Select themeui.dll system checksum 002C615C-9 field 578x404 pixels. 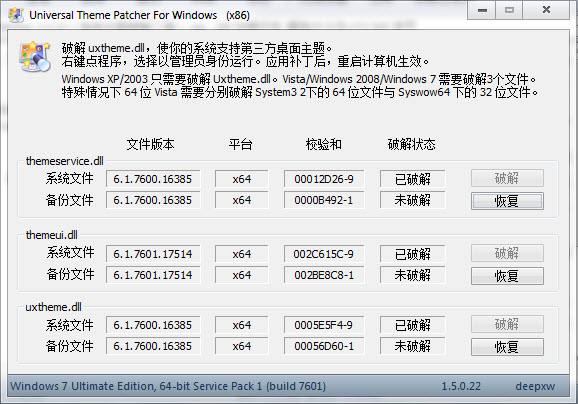pos(324,254)
